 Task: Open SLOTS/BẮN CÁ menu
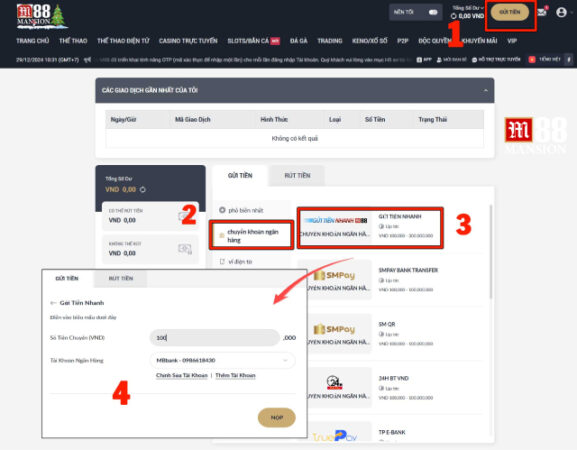[253, 41]
